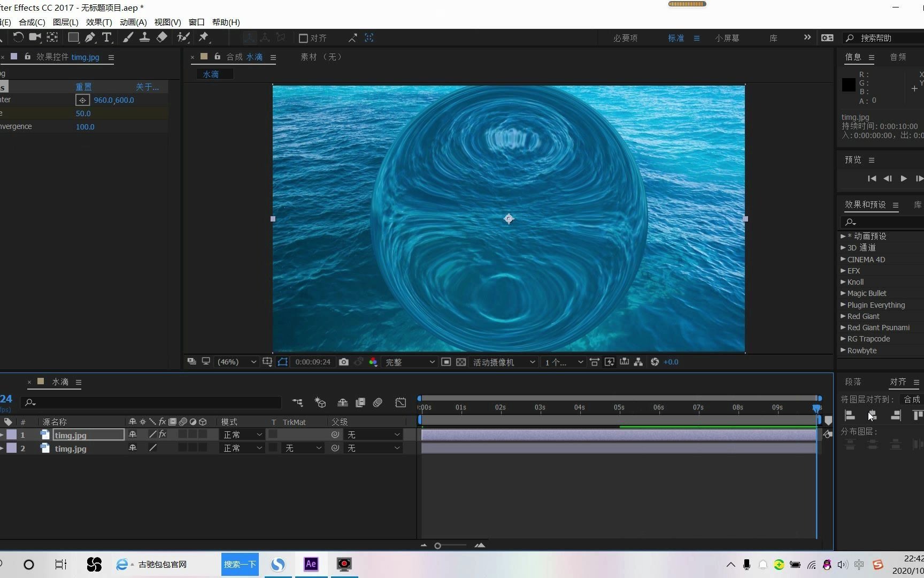Click the timeline zoom slider
This screenshot has width=924, height=578.
point(438,545)
